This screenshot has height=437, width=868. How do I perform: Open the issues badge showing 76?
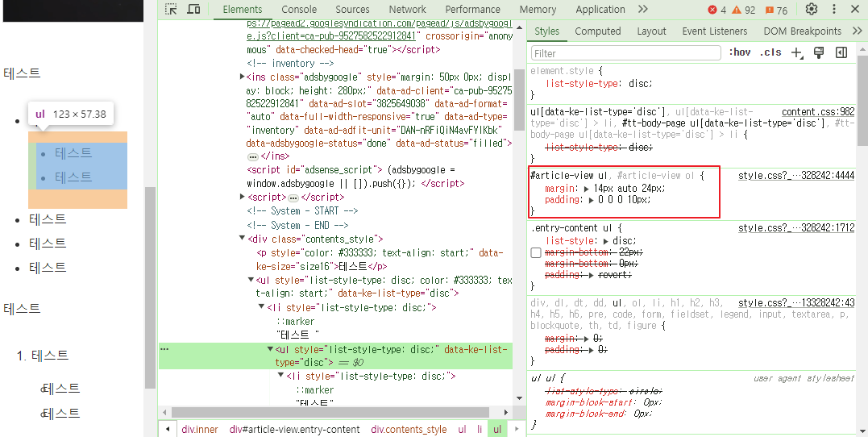(776, 10)
